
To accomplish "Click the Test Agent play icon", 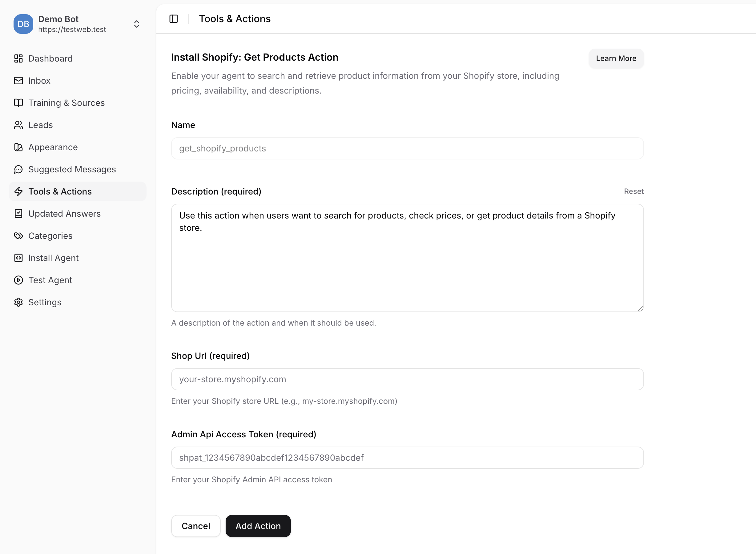I will 18,280.
